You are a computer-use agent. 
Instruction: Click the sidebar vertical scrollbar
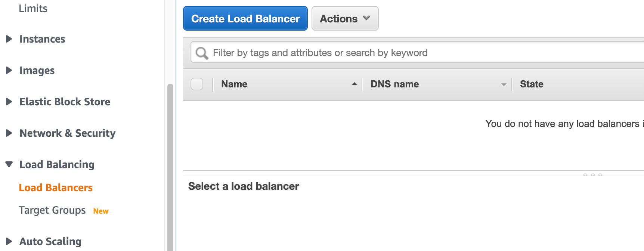coord(170,168)
